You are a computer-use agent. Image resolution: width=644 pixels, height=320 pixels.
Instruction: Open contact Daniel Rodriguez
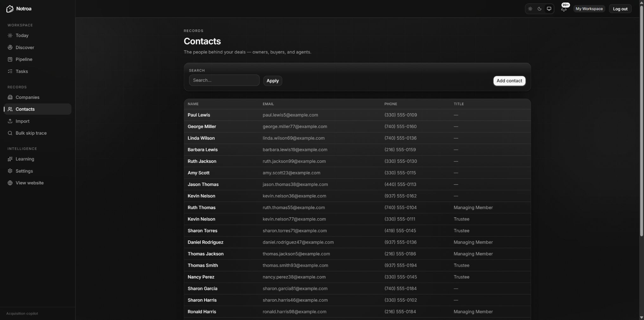click(205, 242)
